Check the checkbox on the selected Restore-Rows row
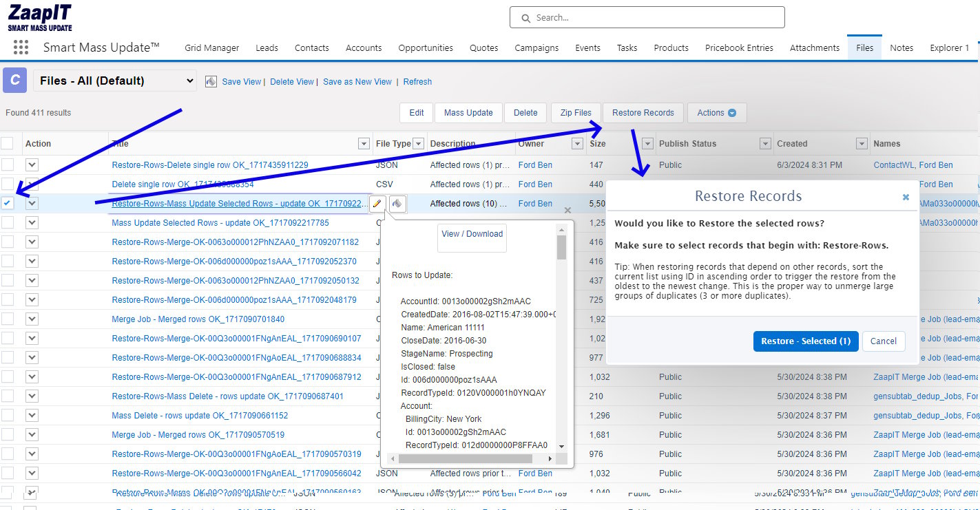The image size is (980, 510). [x=9, y=203]
